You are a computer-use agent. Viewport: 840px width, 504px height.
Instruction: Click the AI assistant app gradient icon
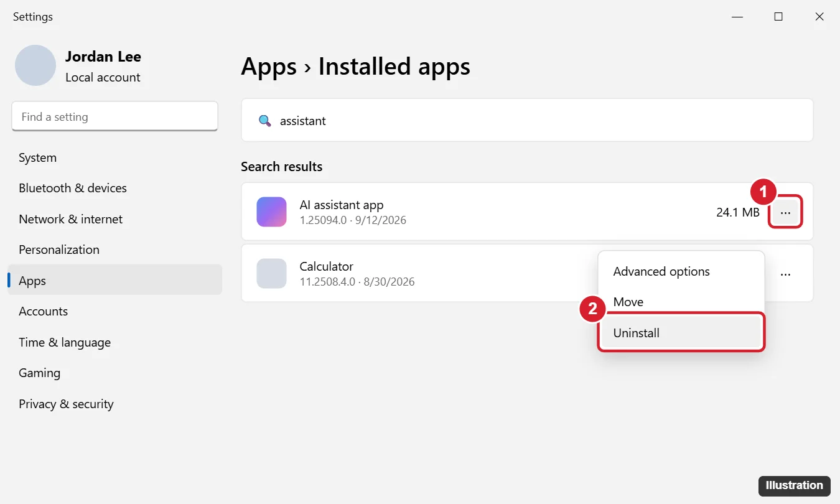click(271, 212)
